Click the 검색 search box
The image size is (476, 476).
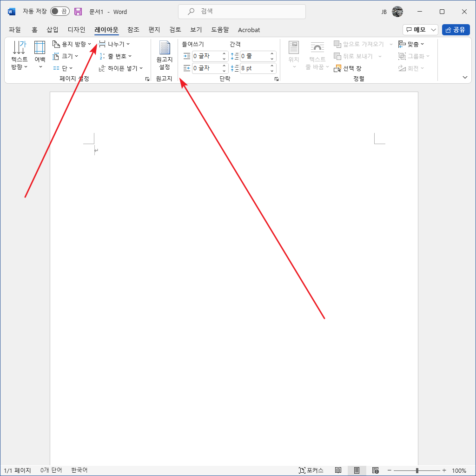point(242,12)
